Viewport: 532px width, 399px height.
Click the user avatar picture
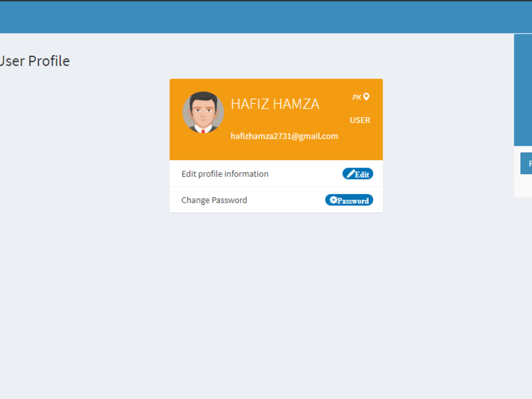pos(203,112)
